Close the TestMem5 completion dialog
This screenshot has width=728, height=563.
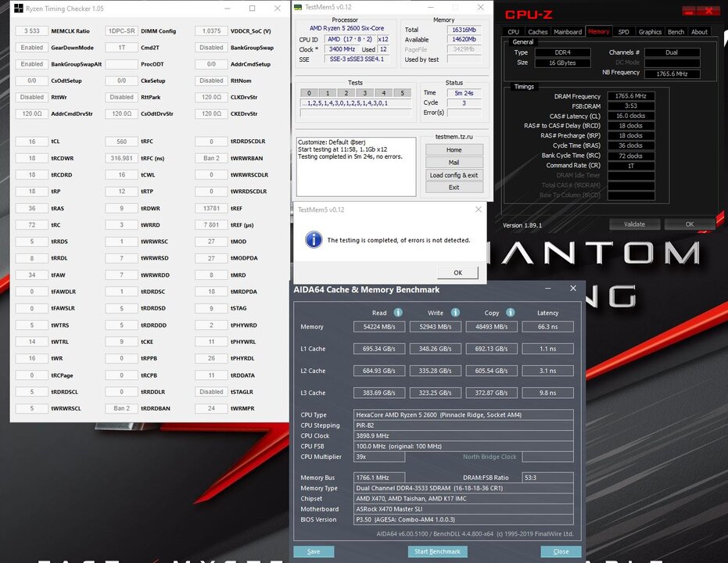479,210
